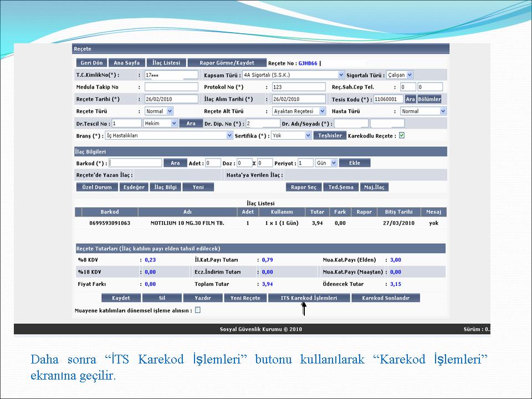This screenshot has width=532, height=399.
Task: Click the Bölümler button
Action: 429,99
